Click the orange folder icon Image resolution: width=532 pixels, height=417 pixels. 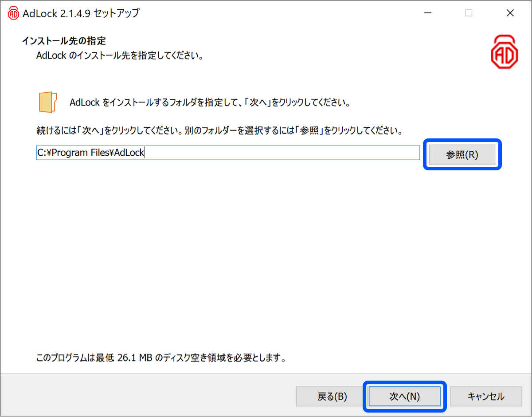tap(48, 102)
